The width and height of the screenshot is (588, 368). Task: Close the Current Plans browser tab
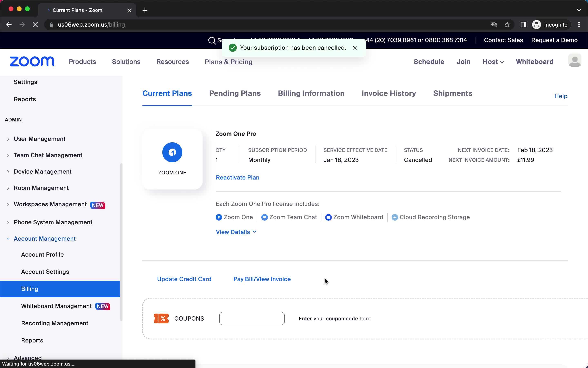tap(129, 10)
